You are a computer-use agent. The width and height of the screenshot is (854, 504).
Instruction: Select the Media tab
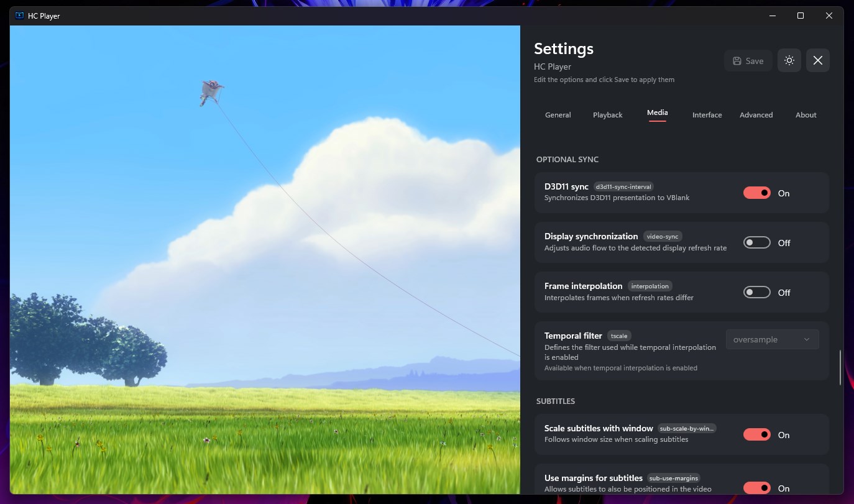pyautogui.click(x=657, y=112)
